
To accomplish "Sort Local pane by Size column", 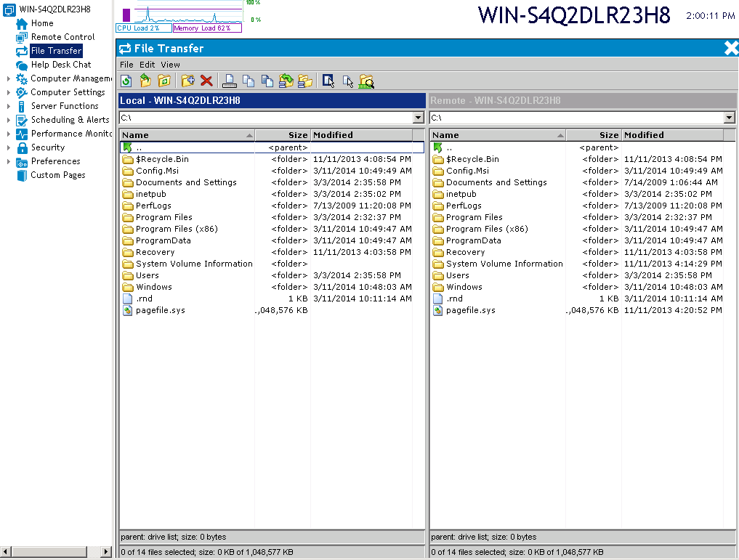I will coord(283,135).
